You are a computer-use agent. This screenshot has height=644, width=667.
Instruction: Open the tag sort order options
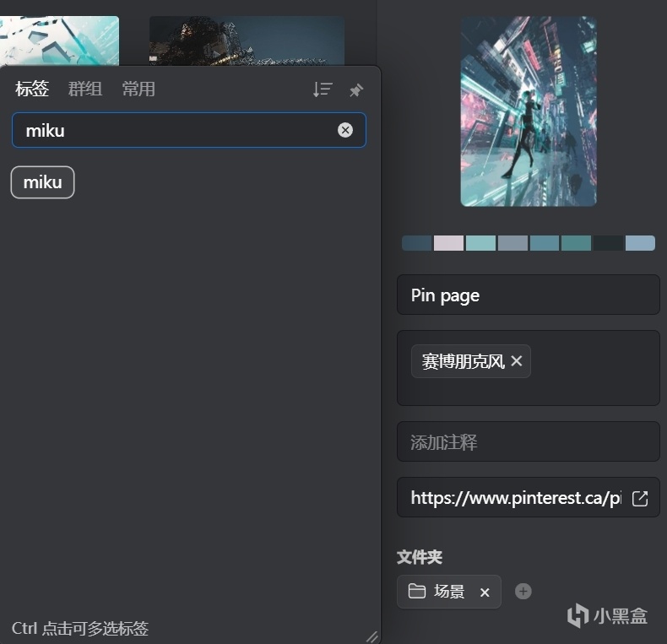(323, 89)
